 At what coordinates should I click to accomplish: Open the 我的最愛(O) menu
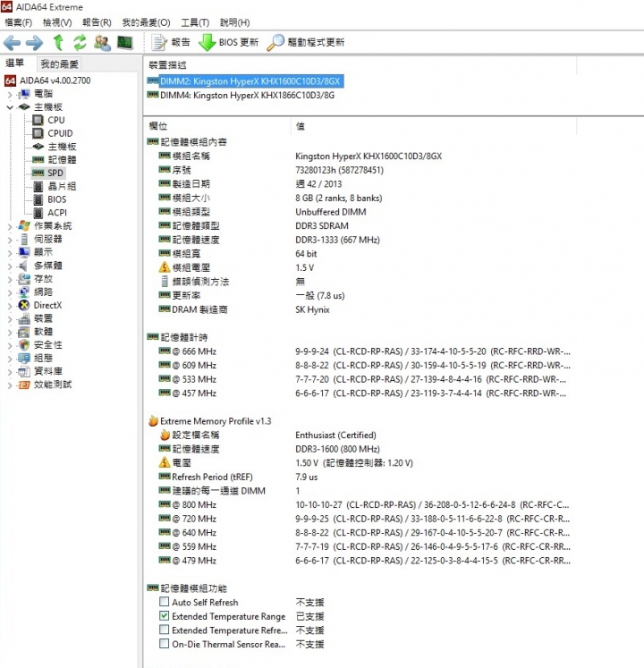click(146, 22)
